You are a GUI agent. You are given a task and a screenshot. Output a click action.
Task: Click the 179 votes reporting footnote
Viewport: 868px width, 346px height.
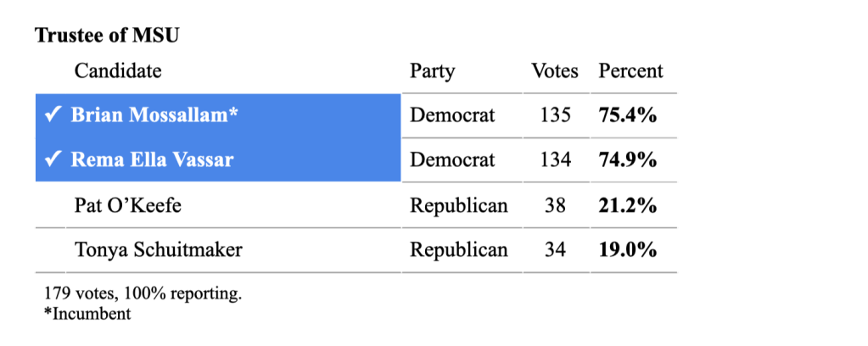click(x=143, y=294)
